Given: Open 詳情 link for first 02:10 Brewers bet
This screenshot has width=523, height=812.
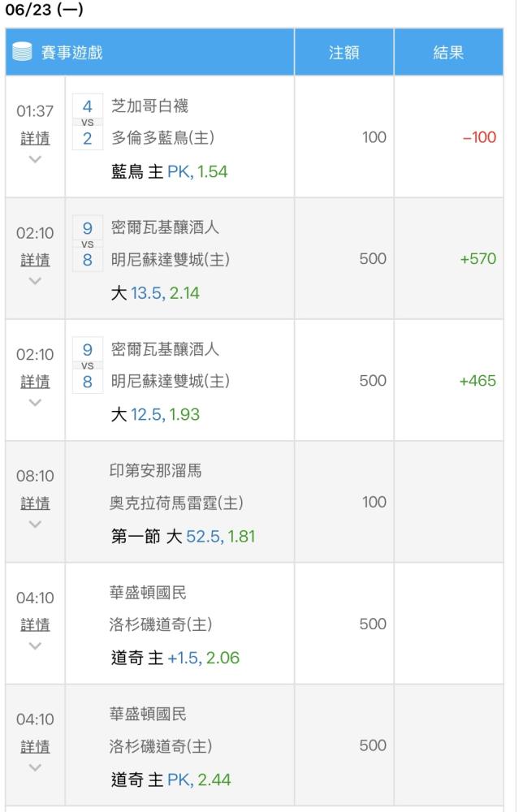Looking at the screenshot, I should [x=35, y=260].
